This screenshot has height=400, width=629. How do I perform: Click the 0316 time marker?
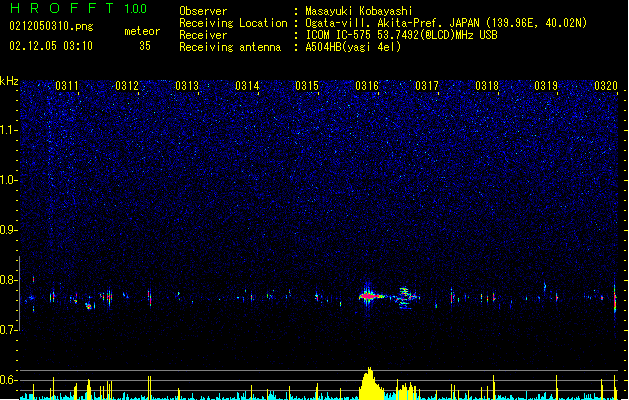(367, 86)
